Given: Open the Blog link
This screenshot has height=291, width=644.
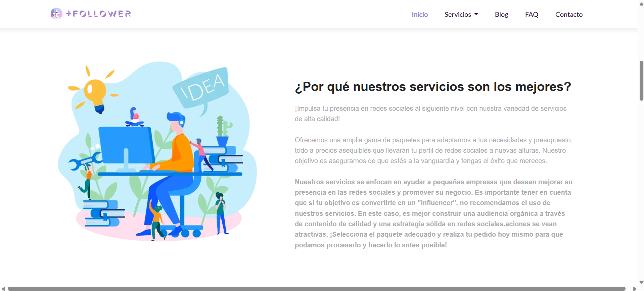Looking at the screenshot, I should point(501,14).
